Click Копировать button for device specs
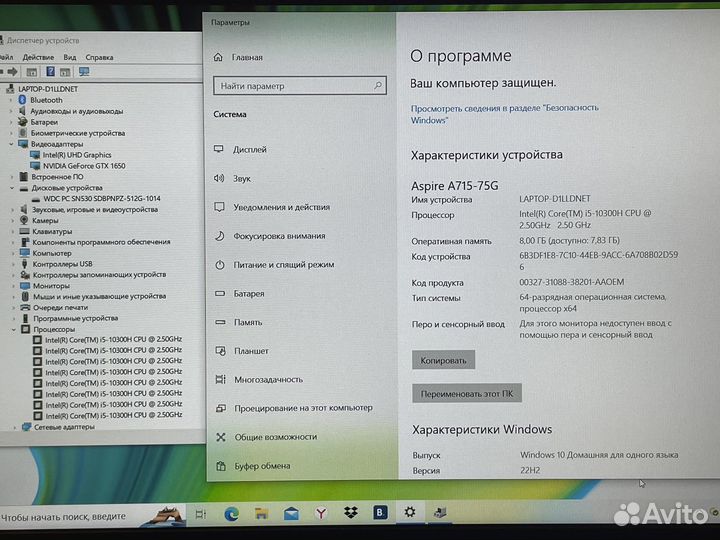Viewport: 720px width, 540px height. pos(443,360)
